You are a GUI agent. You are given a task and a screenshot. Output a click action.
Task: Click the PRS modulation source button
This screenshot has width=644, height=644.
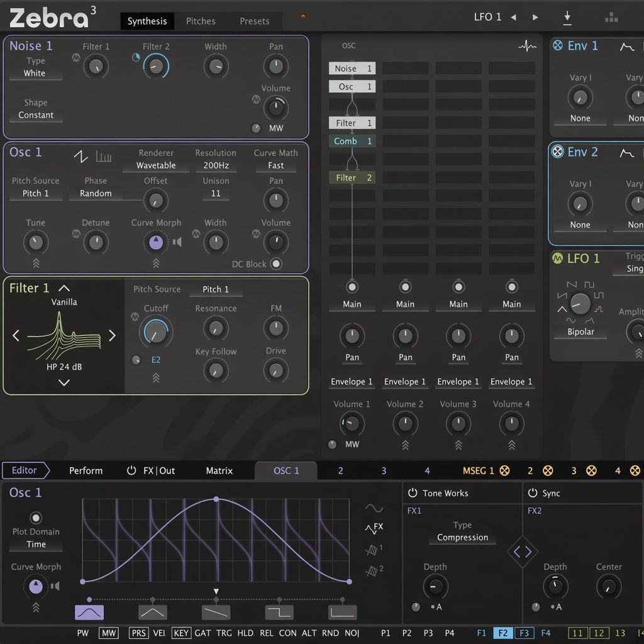click(138, 633)
